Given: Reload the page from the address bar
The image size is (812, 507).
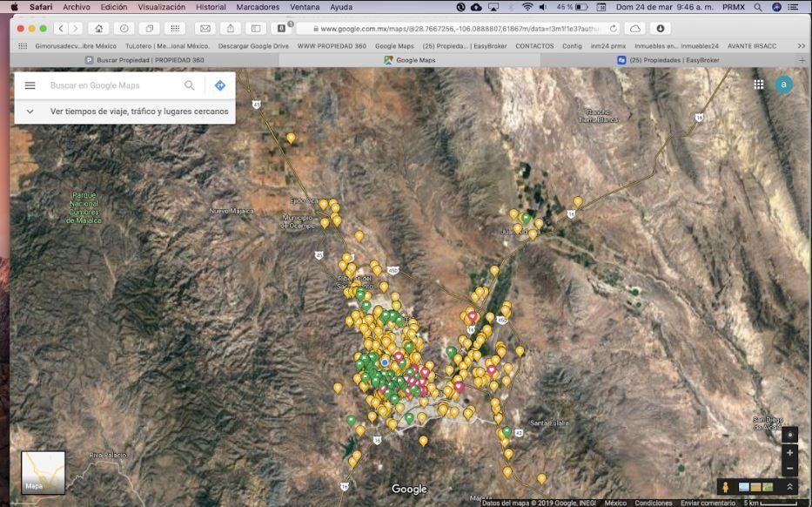Looking at the screenshot, I should [x=614, y=28].
